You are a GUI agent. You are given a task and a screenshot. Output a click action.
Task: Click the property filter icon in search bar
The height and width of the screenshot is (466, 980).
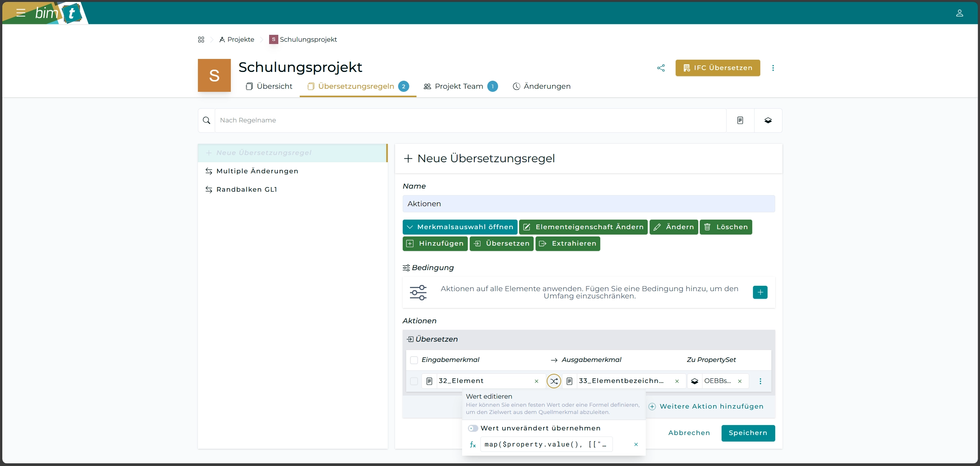(740, 121)
